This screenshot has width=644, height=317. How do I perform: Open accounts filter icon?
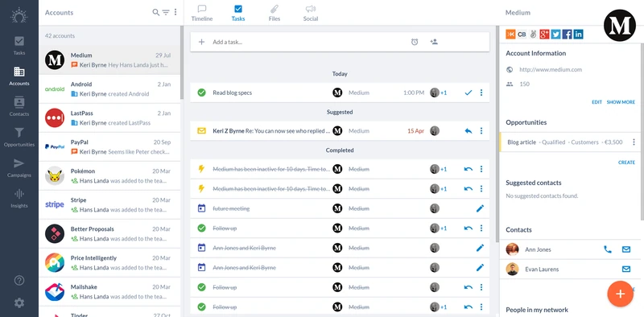[x=166, y=12]
